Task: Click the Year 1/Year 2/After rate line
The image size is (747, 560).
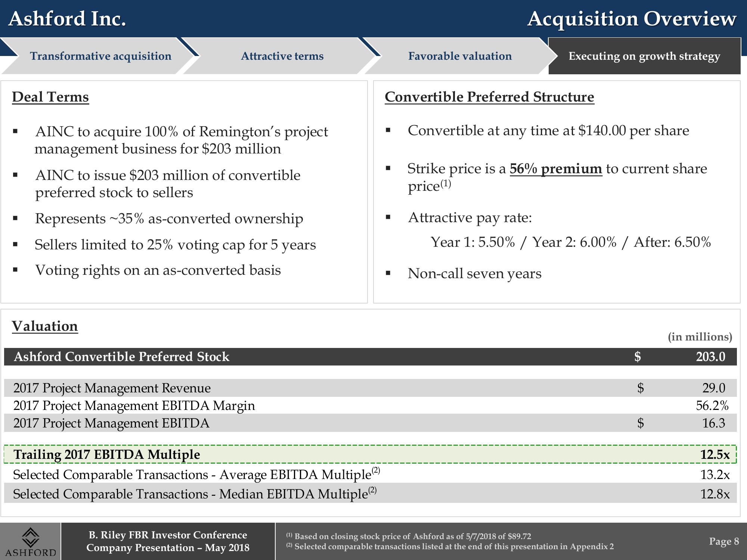Action: tap(571, 242)
